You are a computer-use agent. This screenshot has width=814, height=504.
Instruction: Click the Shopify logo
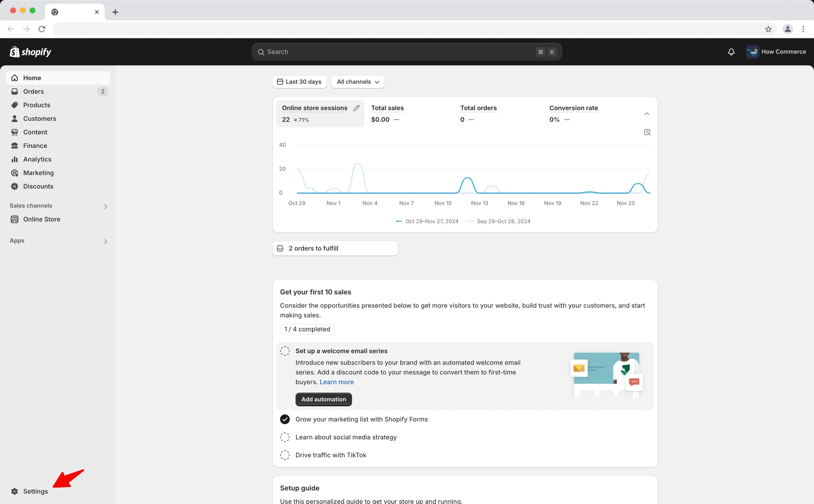30,52
